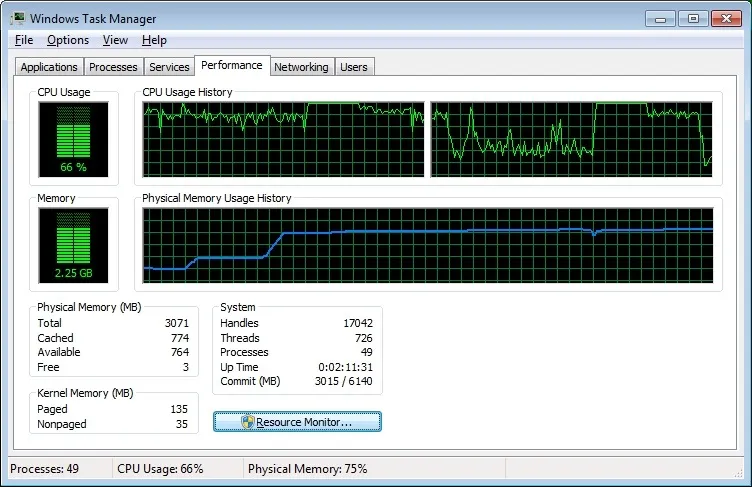The width and height of the screenshot is (752, 487).
Task: Select the Performance tab
Action: pos(232,65)
